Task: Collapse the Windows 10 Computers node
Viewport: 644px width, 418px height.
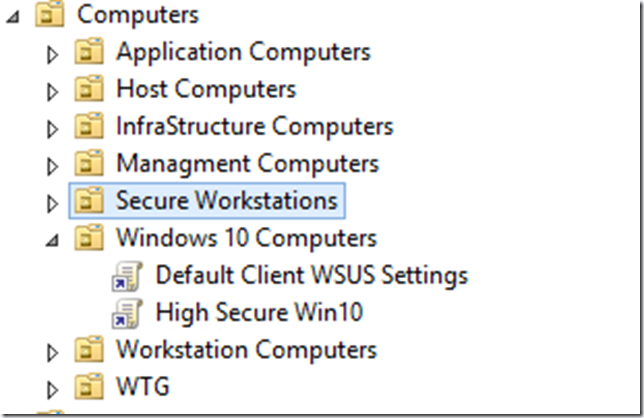Action: 53,240
